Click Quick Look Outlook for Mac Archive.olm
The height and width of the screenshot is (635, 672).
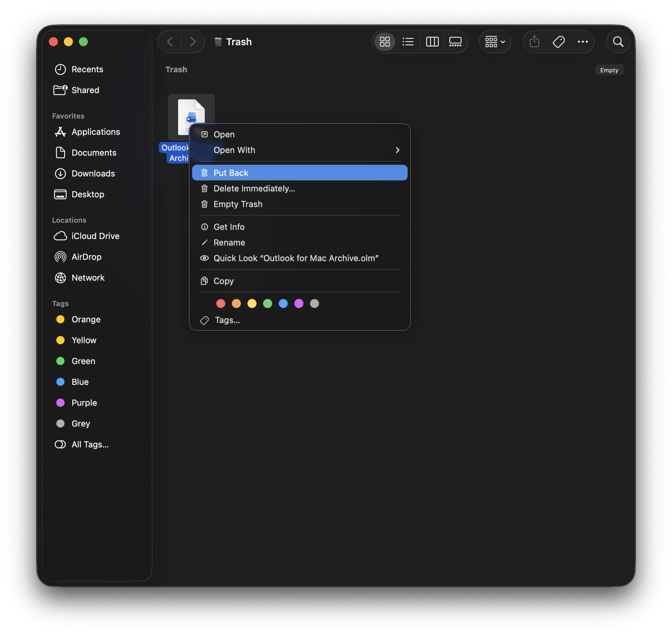(296, 258)
